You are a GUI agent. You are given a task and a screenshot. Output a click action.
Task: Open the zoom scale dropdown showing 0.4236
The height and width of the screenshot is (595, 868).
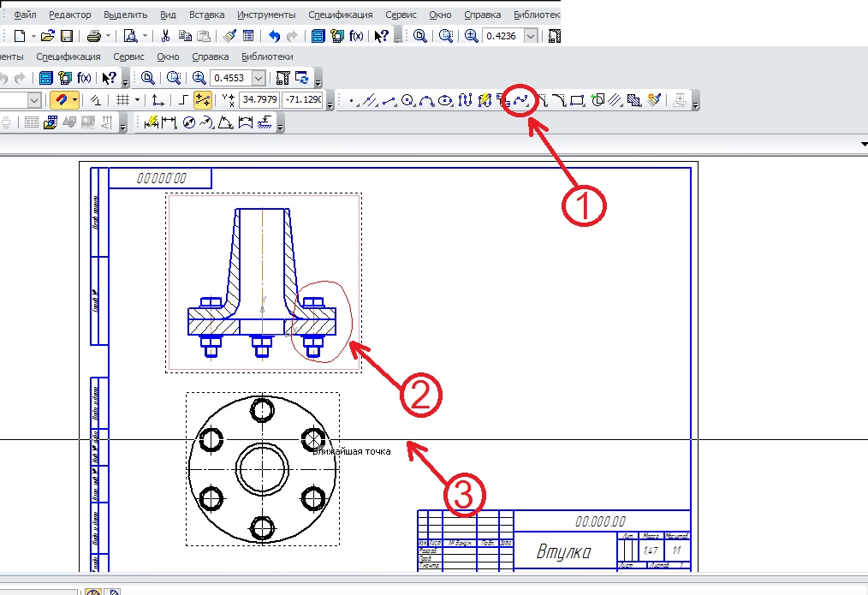[531, 36]
